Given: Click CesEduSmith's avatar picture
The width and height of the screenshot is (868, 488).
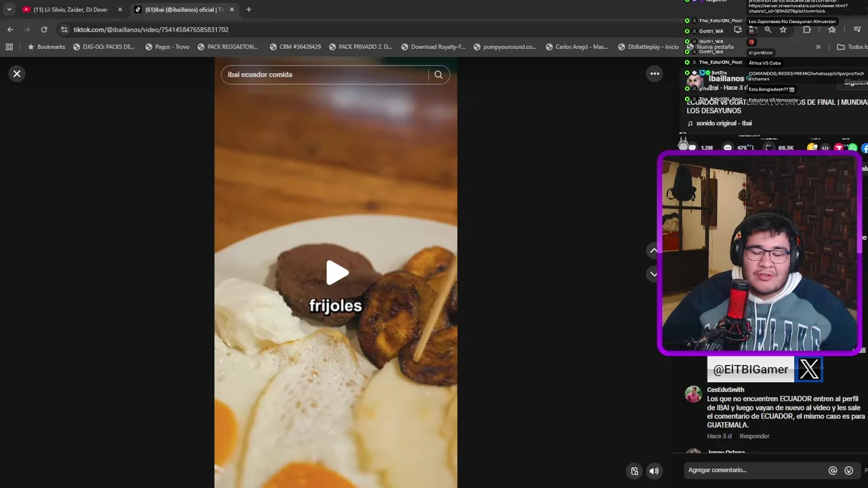Looking at the screenshot, I should [693, 394].
